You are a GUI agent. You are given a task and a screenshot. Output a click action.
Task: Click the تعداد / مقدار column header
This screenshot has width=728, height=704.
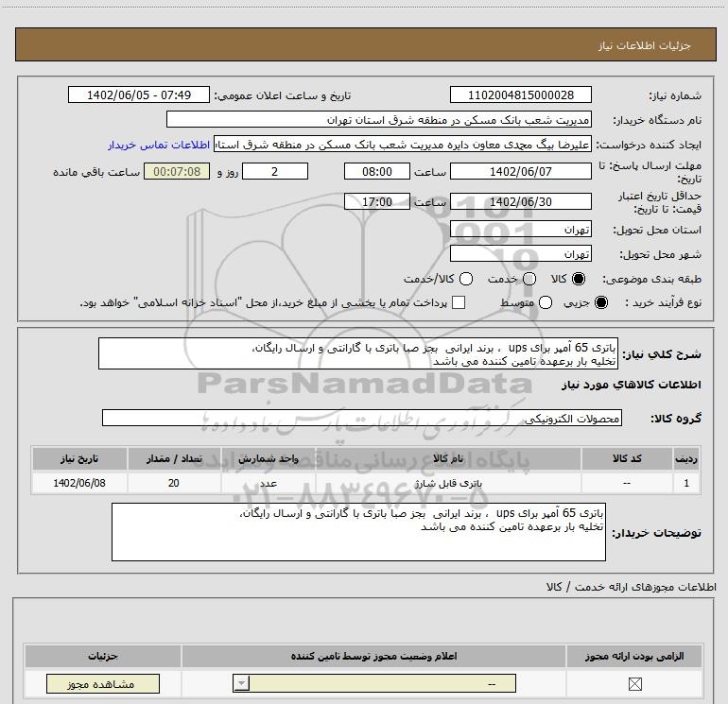click(x=174, y=458)
